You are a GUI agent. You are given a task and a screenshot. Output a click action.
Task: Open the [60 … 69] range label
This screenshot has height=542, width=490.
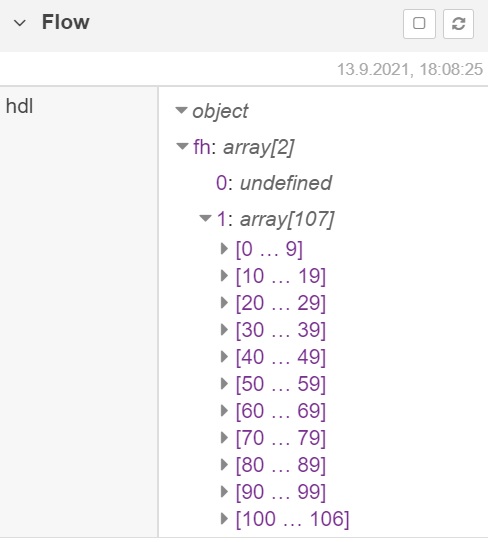point(281,411)
